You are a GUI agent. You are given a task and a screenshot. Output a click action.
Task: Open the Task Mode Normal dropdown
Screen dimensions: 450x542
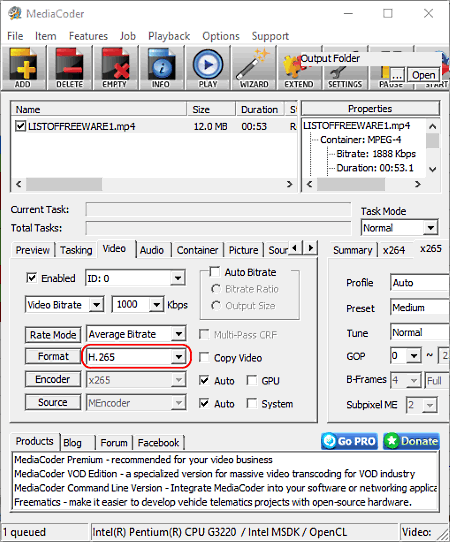pos(400,228)
